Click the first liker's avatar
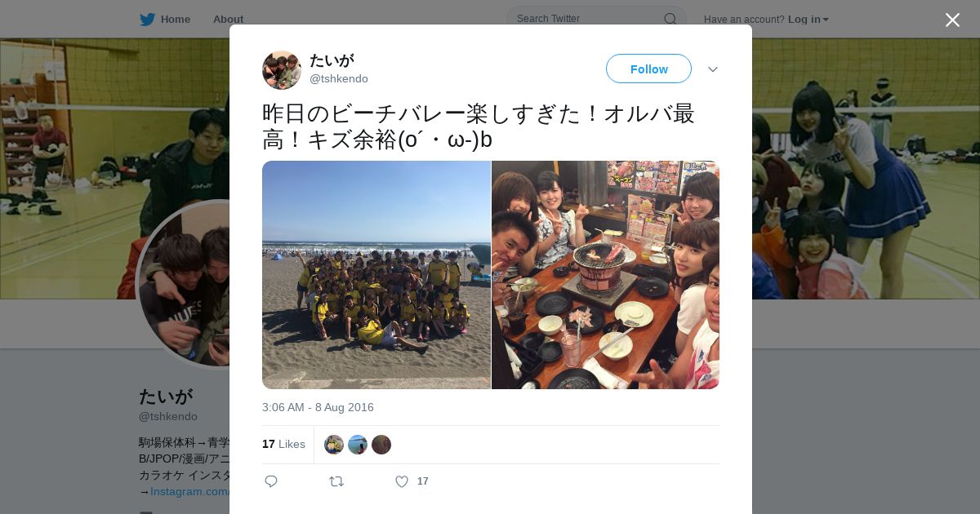The width and height of the screenshot is (980, 514). tap(334, 445)
